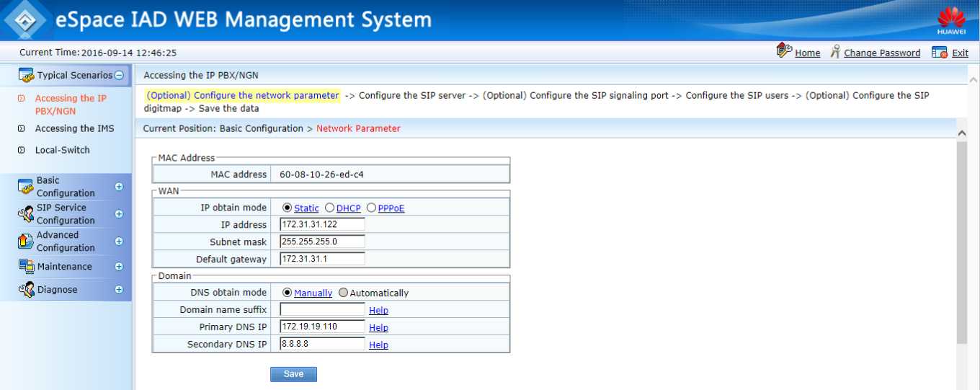
Task: Click the Domain name suffix field
Action: 322,309
